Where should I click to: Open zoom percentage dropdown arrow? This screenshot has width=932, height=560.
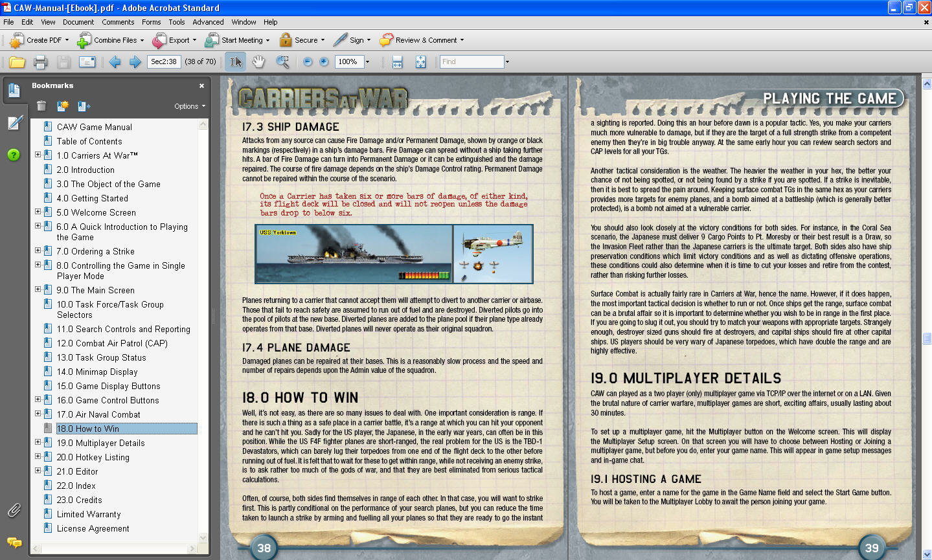367,62
